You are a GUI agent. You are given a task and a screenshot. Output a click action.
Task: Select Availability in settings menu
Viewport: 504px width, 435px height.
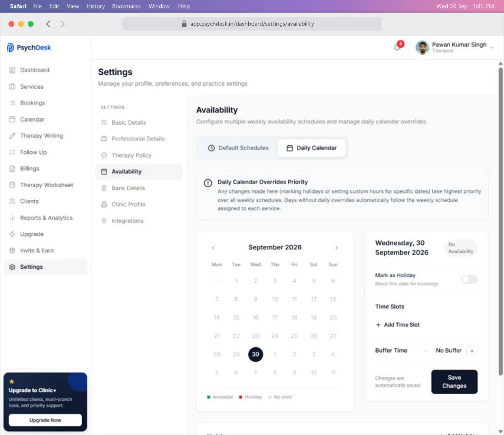tap(139, 172)
